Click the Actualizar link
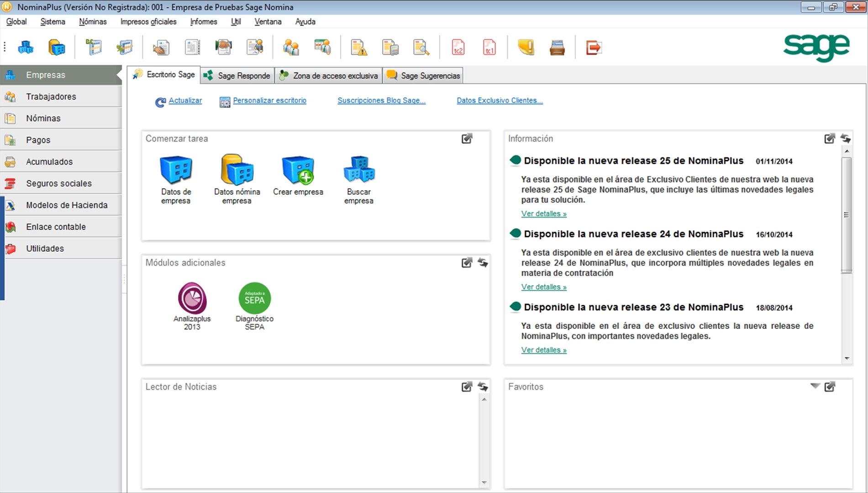The image size is (868, 493). [x=185, y=101]
